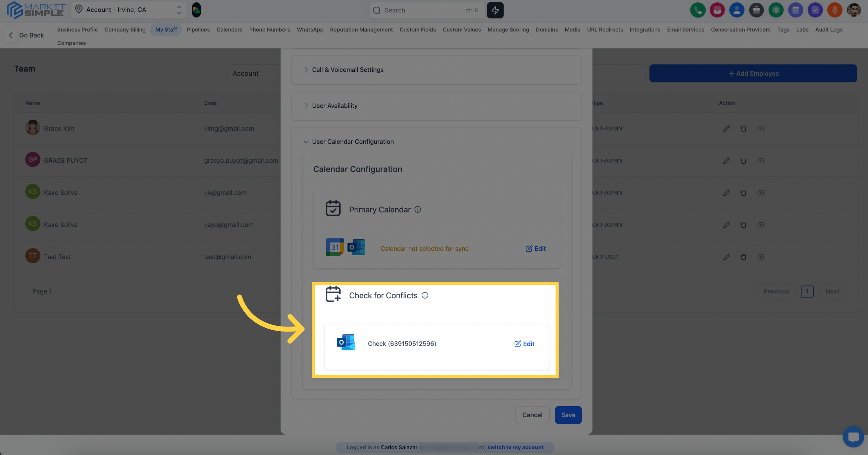Click the green phone dialer icon
This screenshot has width=868, height=455.
point(697,10)
